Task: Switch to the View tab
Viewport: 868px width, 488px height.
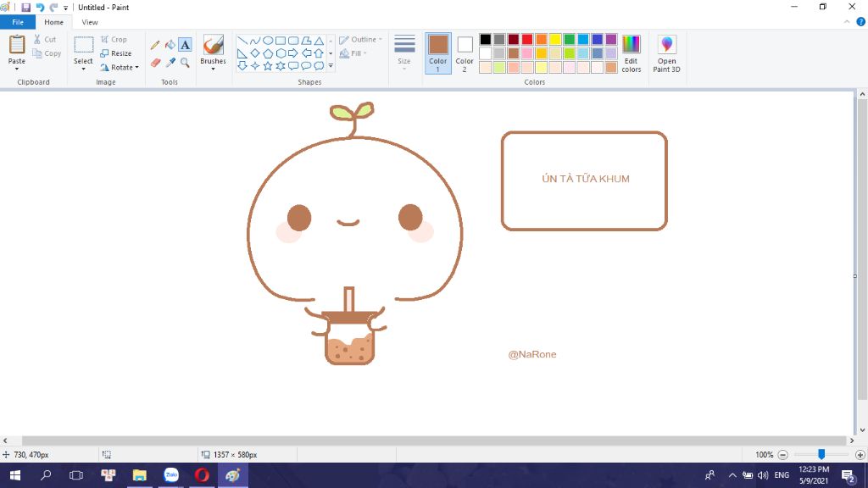Action: coord(90,22)
